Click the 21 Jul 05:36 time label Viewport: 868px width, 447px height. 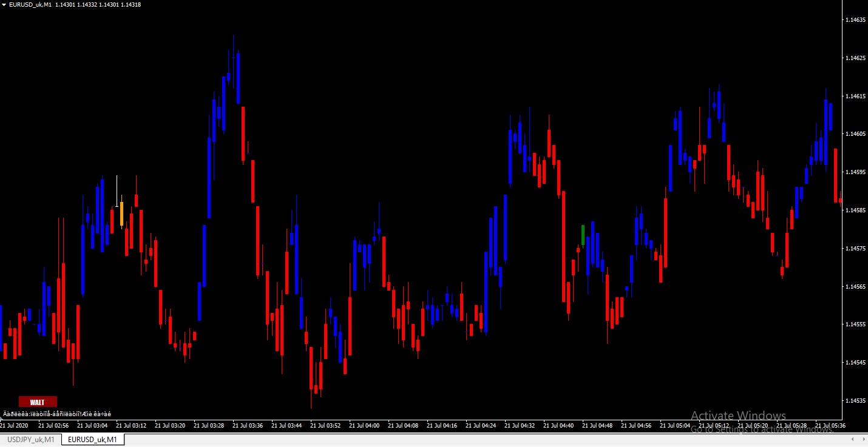coord(830,426)
